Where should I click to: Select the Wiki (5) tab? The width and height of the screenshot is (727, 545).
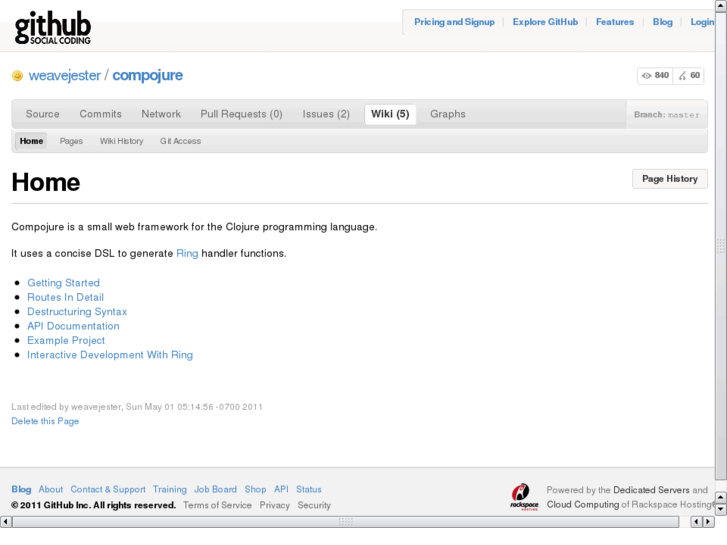pos(390,114)
